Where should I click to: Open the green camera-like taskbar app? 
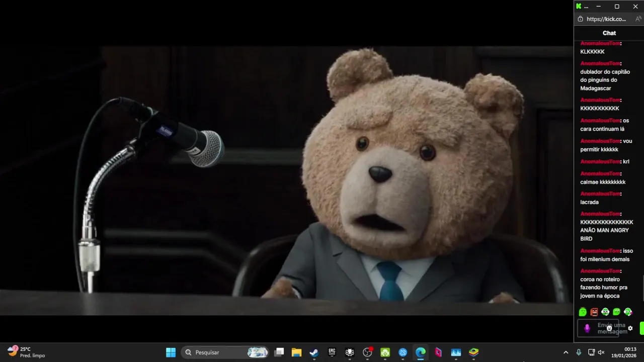tap(385, 352)
